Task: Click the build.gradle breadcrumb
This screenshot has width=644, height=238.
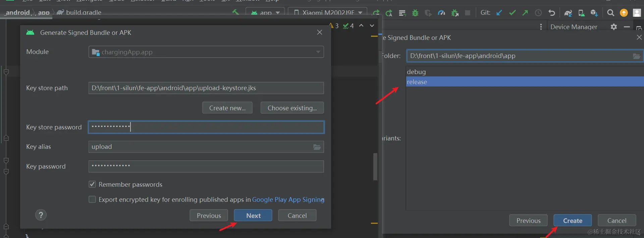Action: tap(84, 13)
